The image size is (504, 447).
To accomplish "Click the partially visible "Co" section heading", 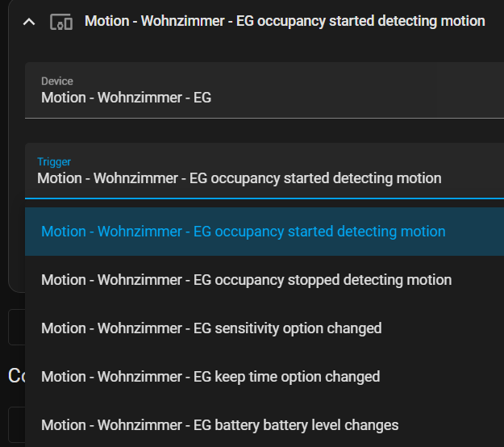I will pos(15,375).
